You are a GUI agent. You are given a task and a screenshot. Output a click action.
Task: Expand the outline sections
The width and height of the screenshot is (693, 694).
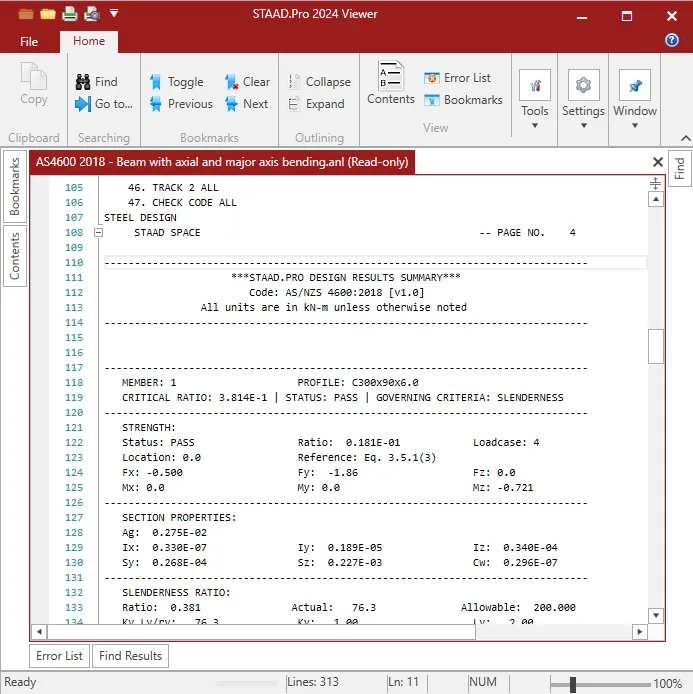coord(316,104)
